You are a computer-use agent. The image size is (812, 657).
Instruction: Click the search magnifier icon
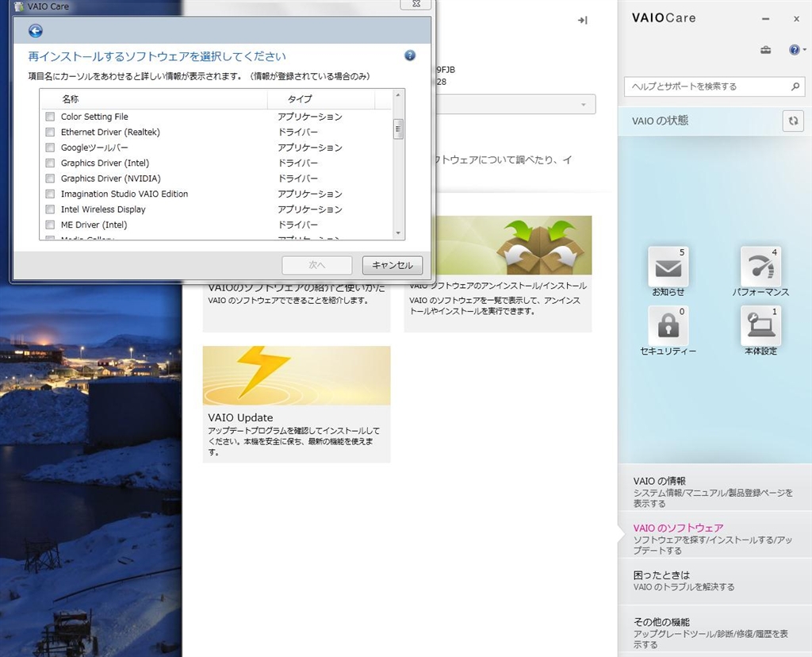[795, 86]
